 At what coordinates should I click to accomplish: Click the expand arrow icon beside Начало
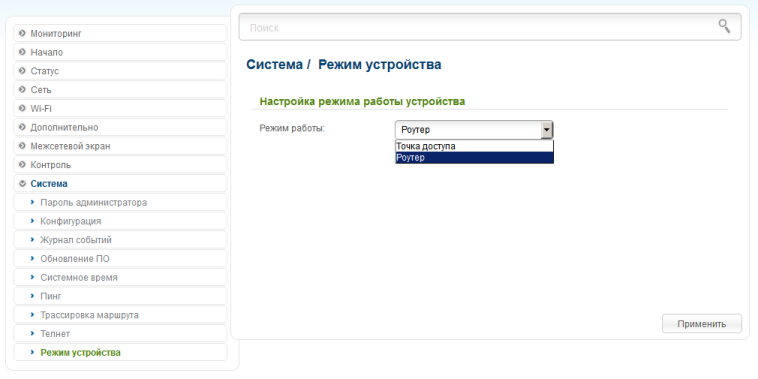(x=22, y=52)
